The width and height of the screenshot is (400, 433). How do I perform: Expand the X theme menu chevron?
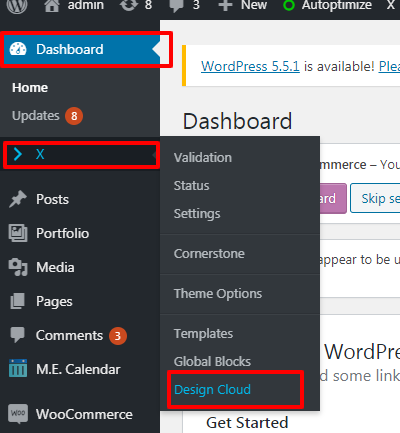pyautogui.click(x=18, y=154)
